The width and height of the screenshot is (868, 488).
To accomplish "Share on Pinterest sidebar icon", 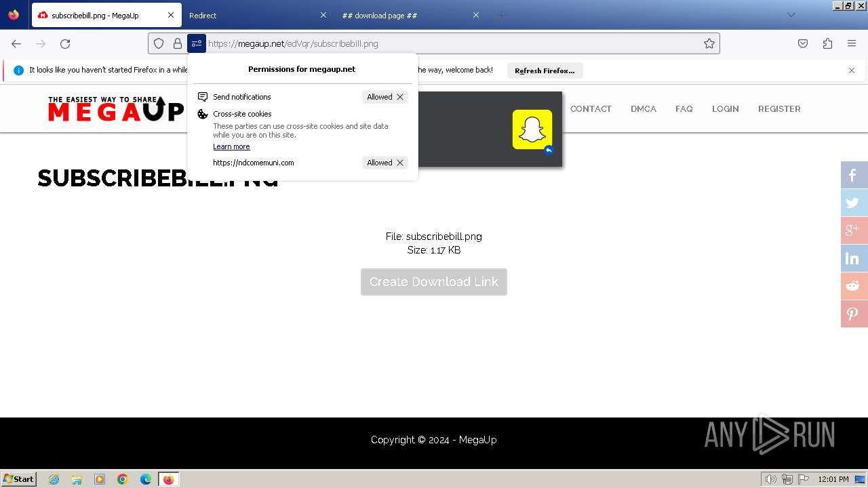I will (854, 314).
